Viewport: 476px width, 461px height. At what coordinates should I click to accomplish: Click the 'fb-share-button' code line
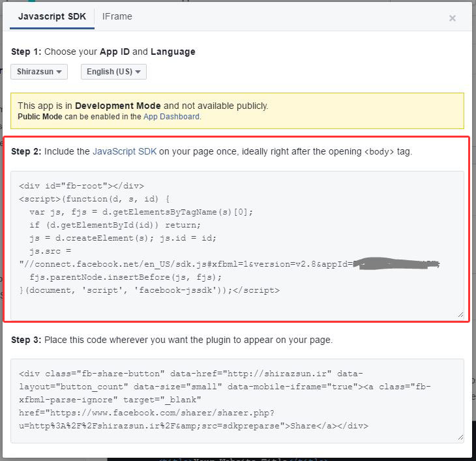pos(190,374)
